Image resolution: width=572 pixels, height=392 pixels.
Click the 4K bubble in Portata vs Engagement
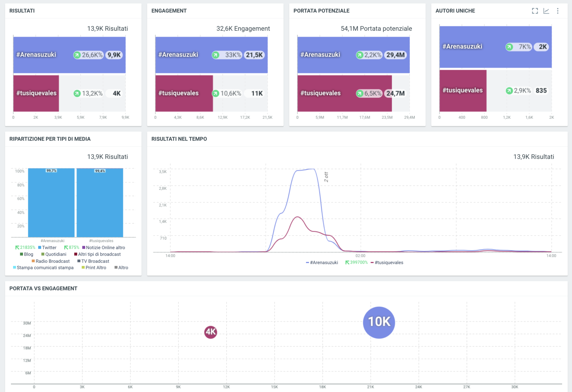pyautogui.click(x=211, y=332)
